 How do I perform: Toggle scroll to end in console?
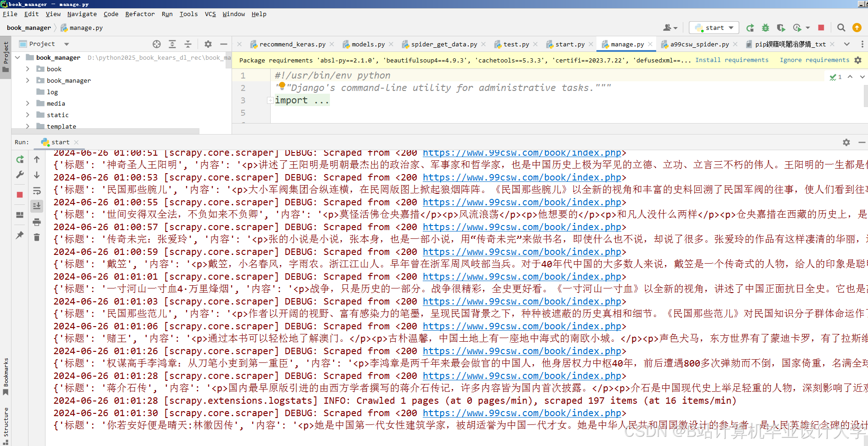pyautogui.click(x=37, y=206)
